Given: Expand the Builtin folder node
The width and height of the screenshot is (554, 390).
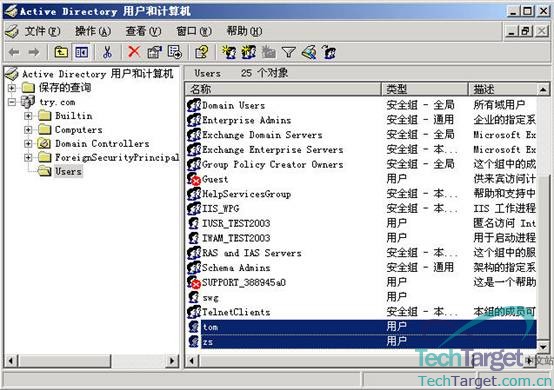Looking at the screenshot, I should pyautogui.click(x=28, y=116).
